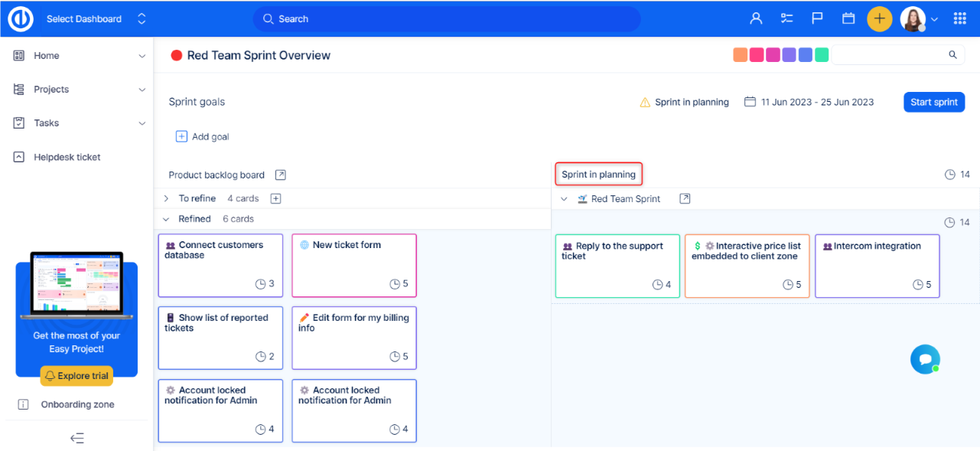The width and height of the screenshot is (980, 451).
Task: Open the calendar icon in header
Action: (x=848, y=18)
